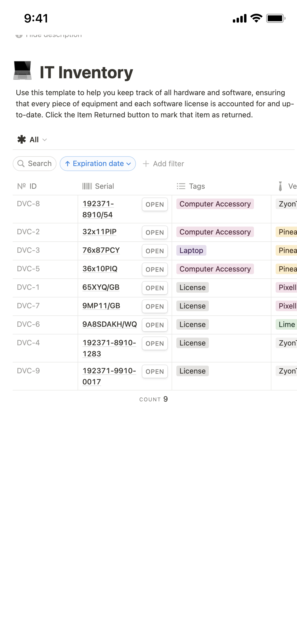Tap the magnifying glass search icon
The width and height of the screenshot is (297, 644).
click(x=21, y=164)
